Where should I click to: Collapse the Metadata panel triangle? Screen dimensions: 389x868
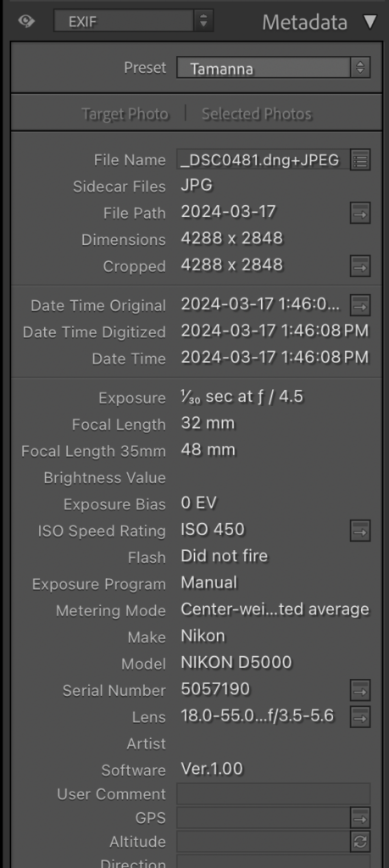tap(370, 22)
